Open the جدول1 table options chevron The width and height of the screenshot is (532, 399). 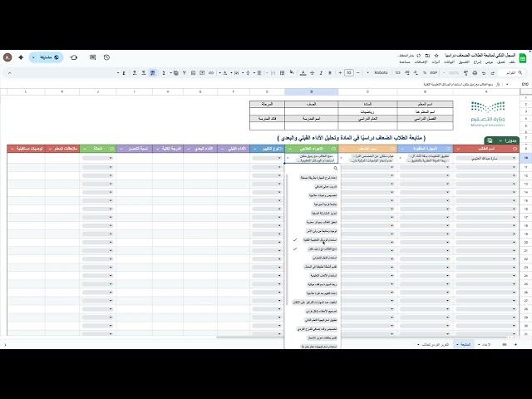point(500,140)
